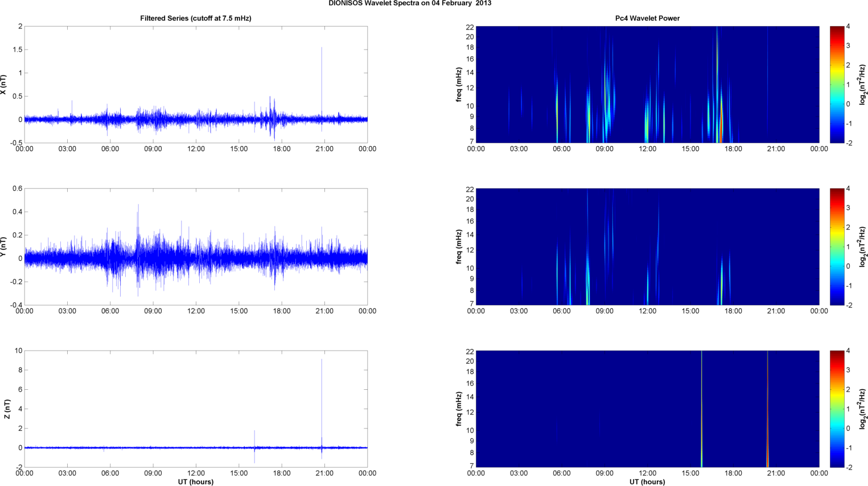This screenshot has height=486, width=868.
Task: Click the log2(nT²/Hz) label of the middle colorbar
Action: click(x=863, y=246)
